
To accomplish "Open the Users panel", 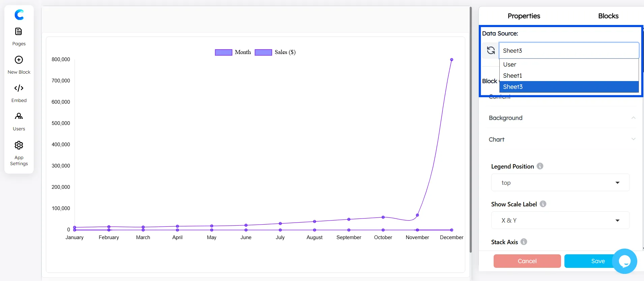I will [19, 121].
